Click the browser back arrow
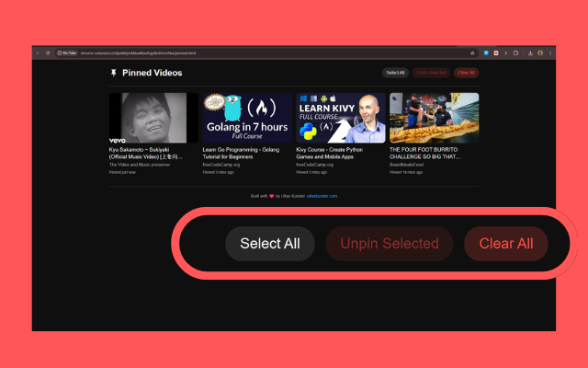This screenshot has height=368, width=588. coord(38,53)
